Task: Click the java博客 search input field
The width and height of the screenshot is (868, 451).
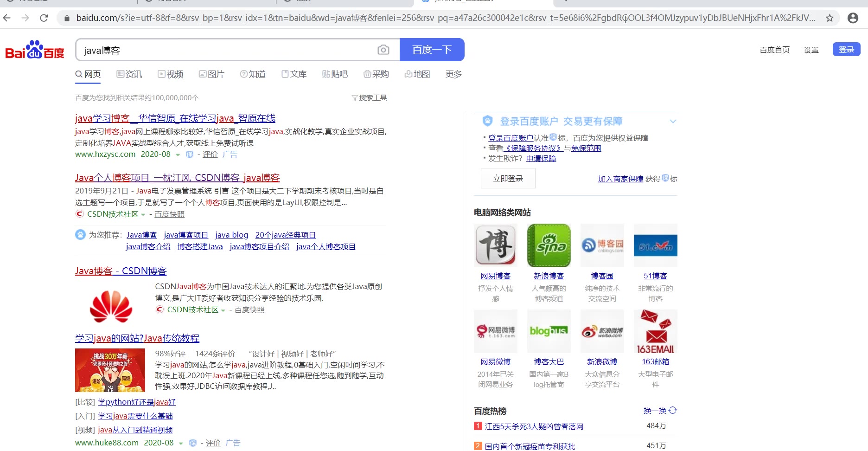Action: pyautogui.click(x=227, y=50)
